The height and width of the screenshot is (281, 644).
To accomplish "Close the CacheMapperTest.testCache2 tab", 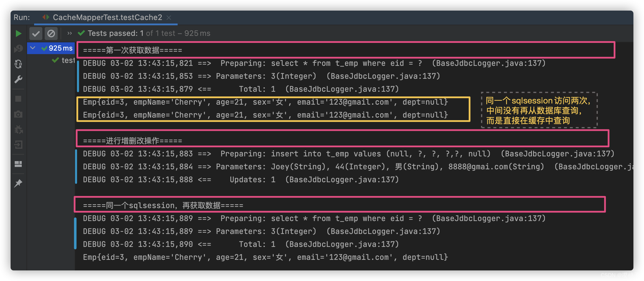I will point(169,18).
